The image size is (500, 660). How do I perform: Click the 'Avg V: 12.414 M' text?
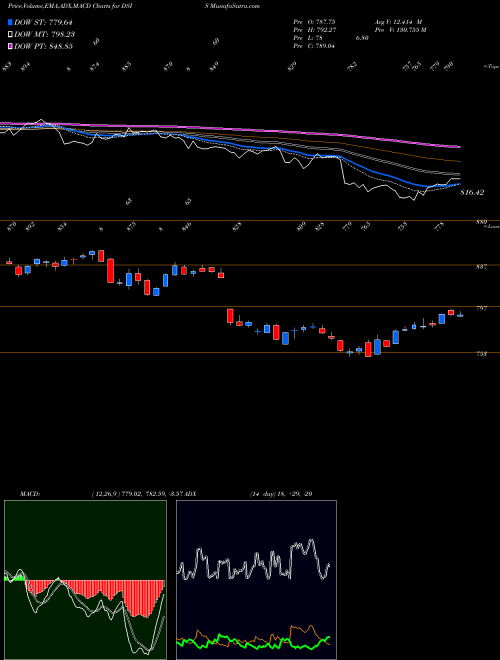pyautogui.click(x=400, y=22)
